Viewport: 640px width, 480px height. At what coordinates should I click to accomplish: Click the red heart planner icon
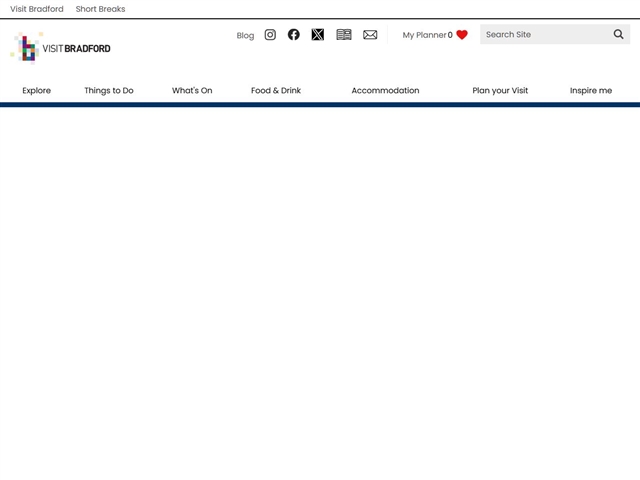coord(462,35)
